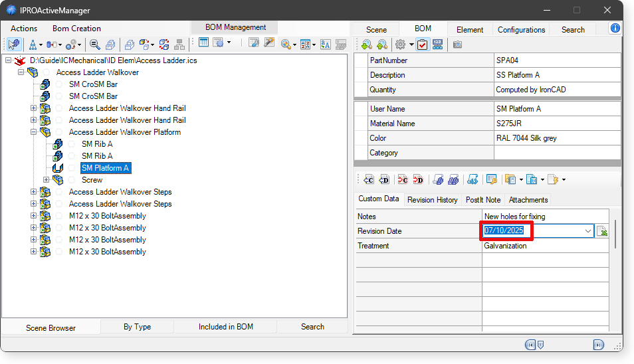Toggle the circle next to first SM Rib A
The image size is (634, 364).
pos(72,144)
